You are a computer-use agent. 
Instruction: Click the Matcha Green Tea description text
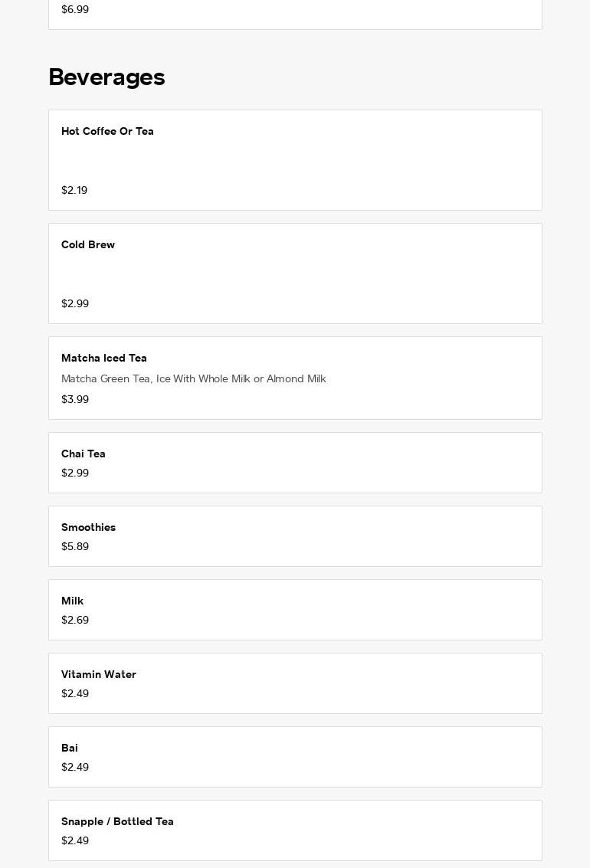tap(194, 379)
